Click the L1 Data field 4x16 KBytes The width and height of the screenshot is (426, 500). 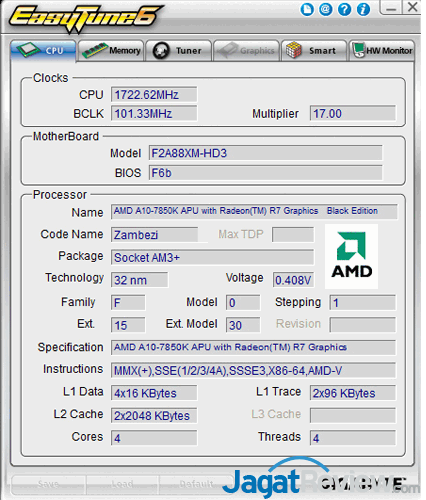154,393
